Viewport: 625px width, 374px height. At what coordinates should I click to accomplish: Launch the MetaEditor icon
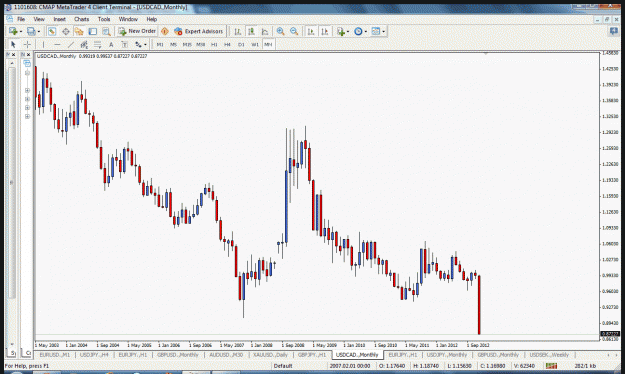[x=165, y=31]
